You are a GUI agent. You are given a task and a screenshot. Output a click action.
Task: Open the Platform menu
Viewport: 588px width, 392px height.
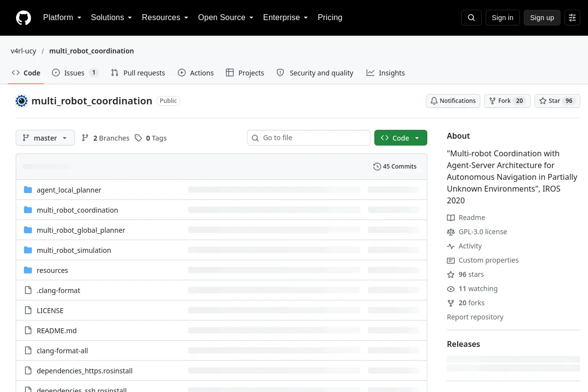pos(62,18)
